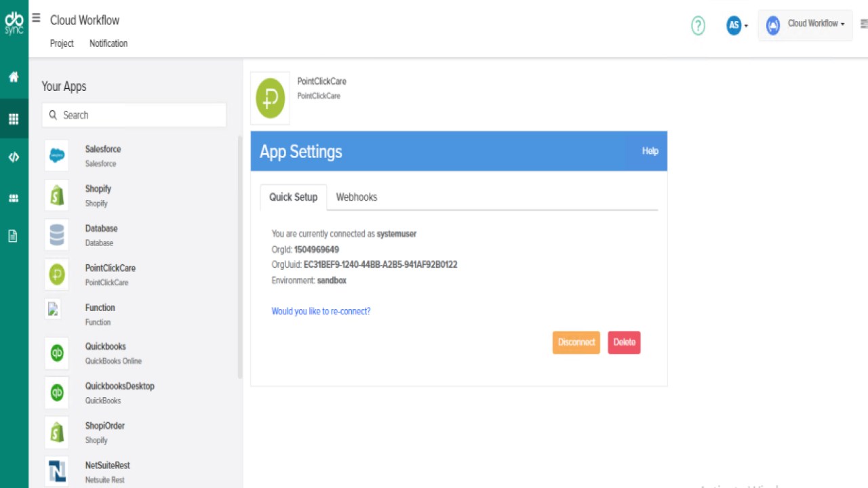The width and height of the screenshot is (868, 488).
Task: Click the ShopiOrder Shopify icon
Action: (57, 432)
